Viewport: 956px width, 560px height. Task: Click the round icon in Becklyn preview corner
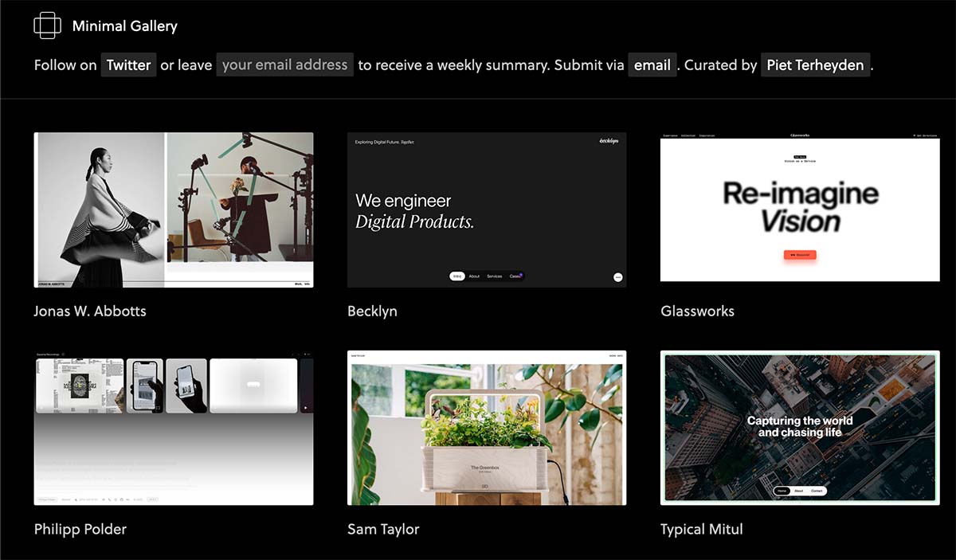(617, 277)
